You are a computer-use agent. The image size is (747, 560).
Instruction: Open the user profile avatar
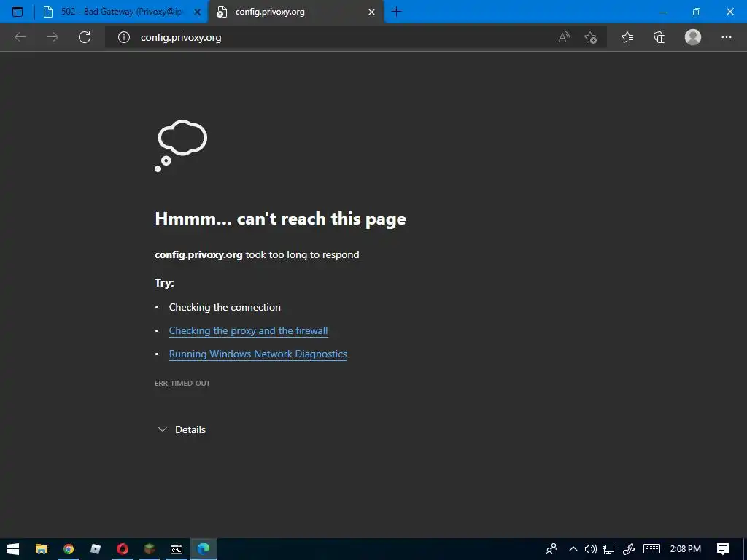click(693, 37)
